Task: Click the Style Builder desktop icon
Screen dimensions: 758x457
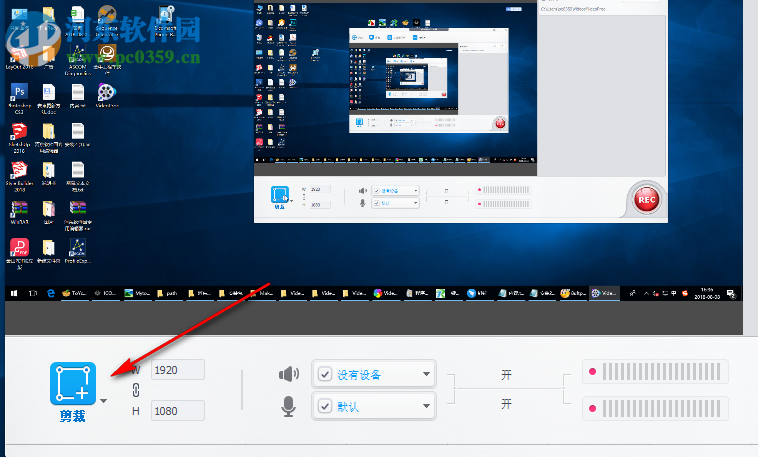Action: tap(19, 177)
